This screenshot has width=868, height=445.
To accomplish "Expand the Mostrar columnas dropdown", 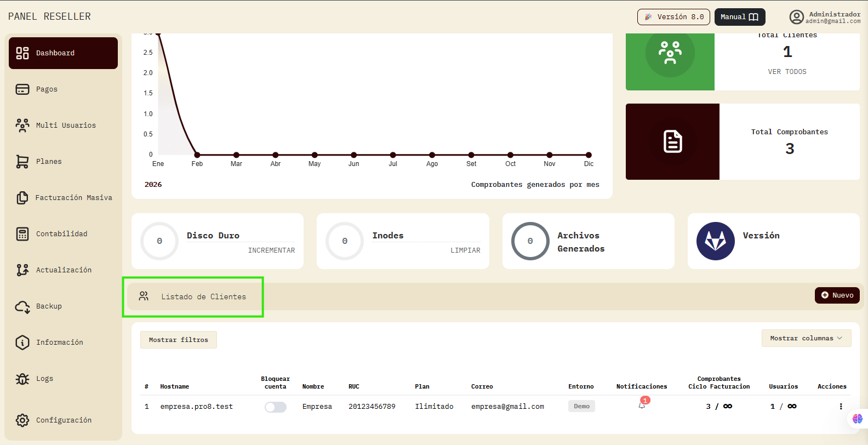I will tap(806, 338).
